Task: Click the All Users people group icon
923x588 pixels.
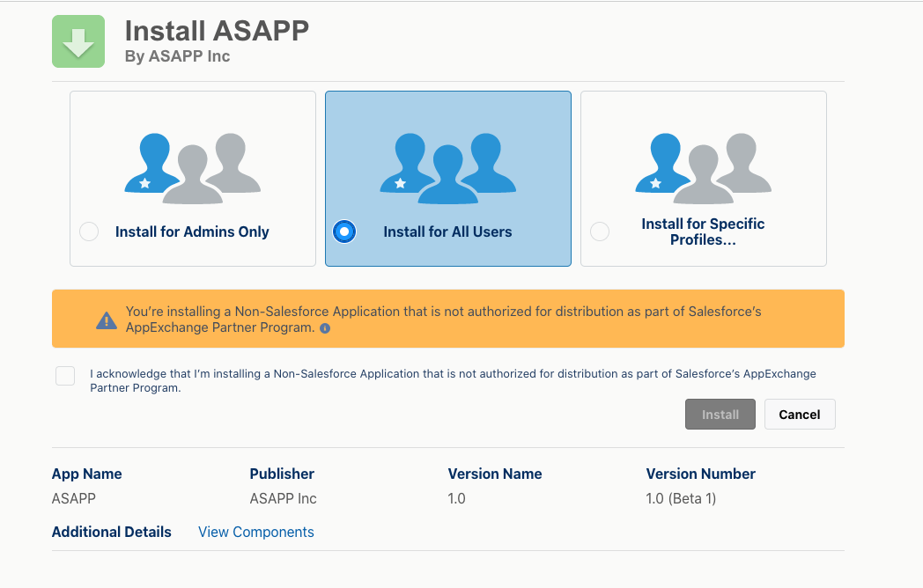Action: [448, 168]
